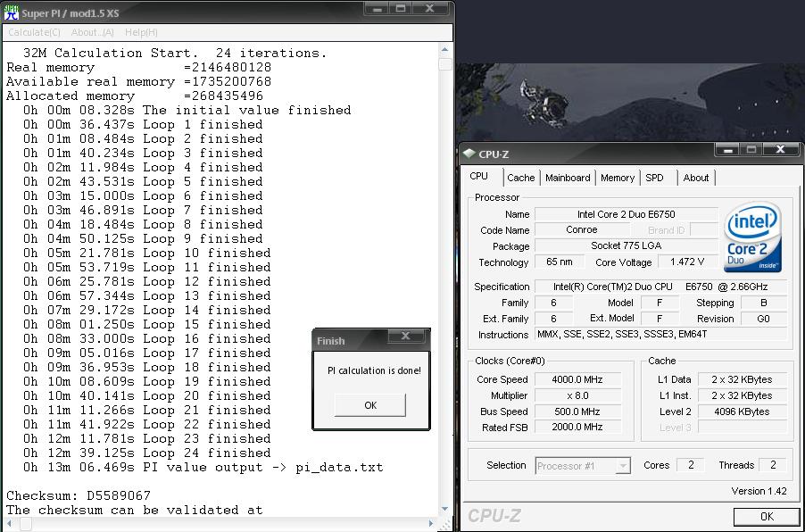This screenshot has height=532, width=805.
Task: Close the Finish dialog with X
Action: (x=405, y=336)
